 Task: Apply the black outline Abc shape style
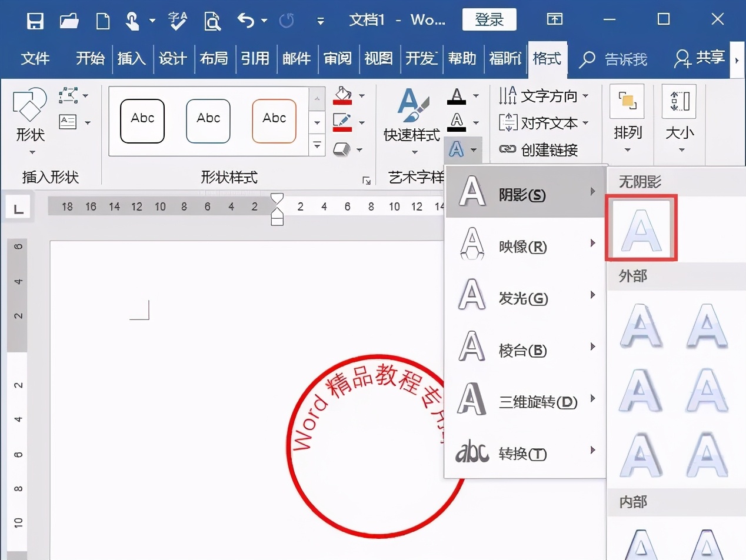point(142,121)
